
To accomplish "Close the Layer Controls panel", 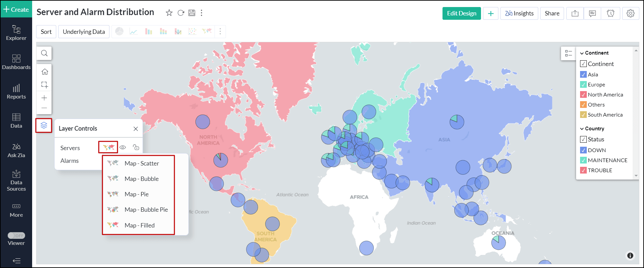I will [x=136, y=129].
